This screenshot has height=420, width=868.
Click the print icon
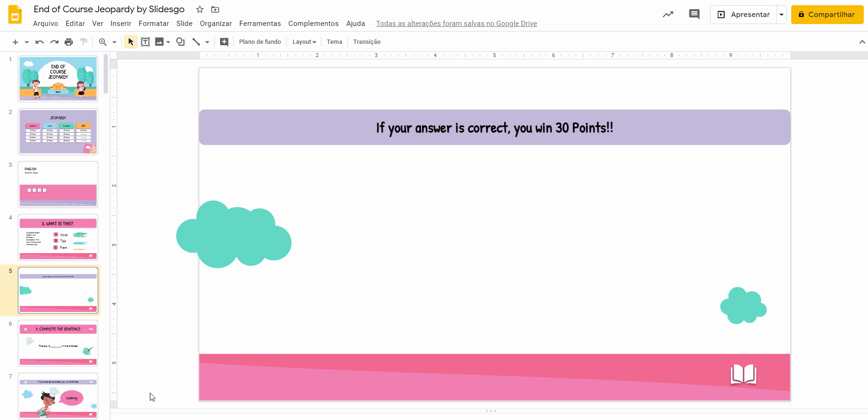(69, 42)
